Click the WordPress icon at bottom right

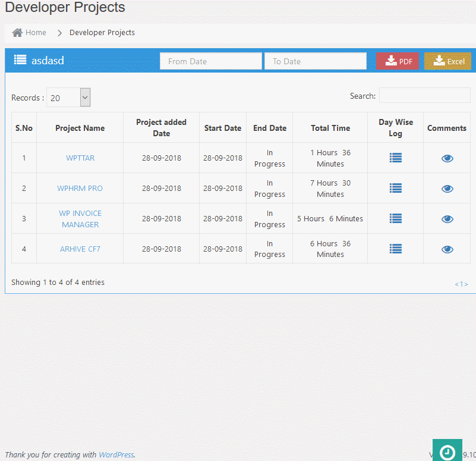coord(447,450)
